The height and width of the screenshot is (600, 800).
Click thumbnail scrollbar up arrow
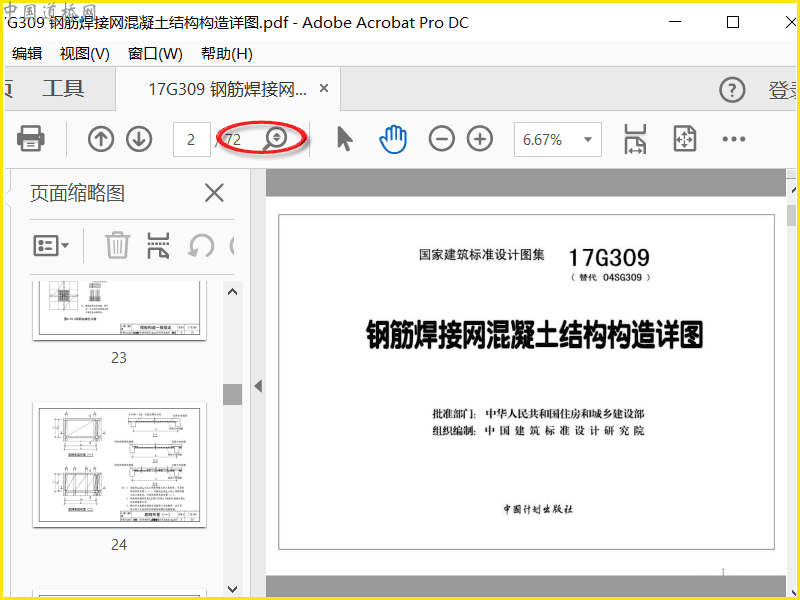[233, 292]
